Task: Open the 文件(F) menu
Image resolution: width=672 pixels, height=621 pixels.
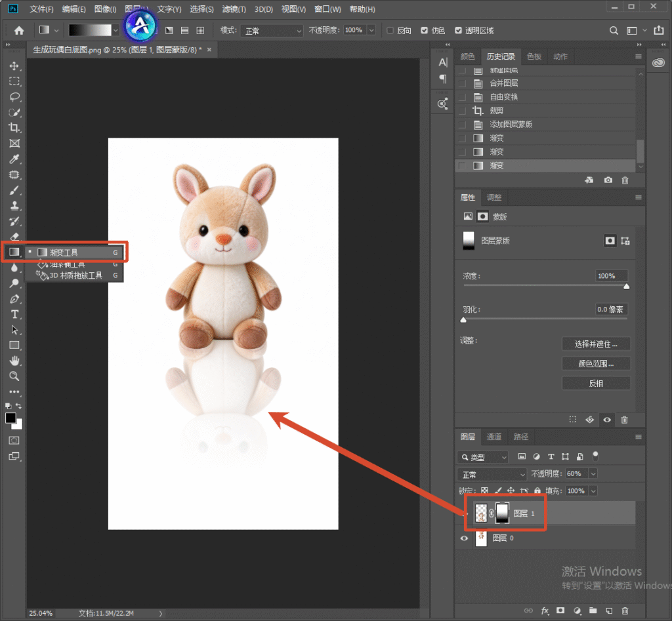Action: click(x=41, y=9)
